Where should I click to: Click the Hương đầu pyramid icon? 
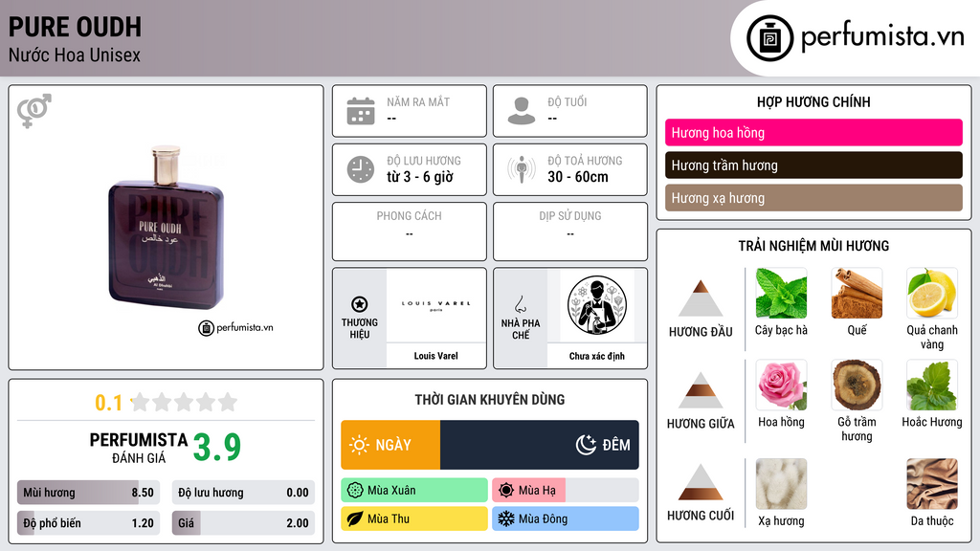pos(701,298)
